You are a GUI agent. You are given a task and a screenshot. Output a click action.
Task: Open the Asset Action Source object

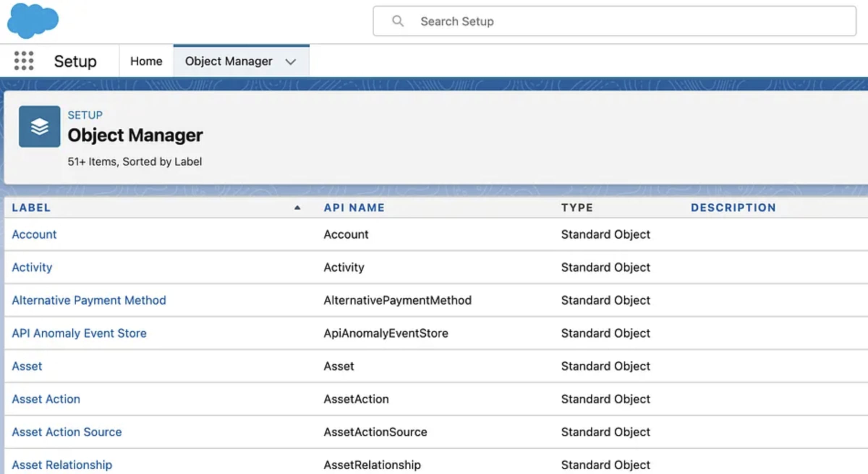tap(67, 432)
